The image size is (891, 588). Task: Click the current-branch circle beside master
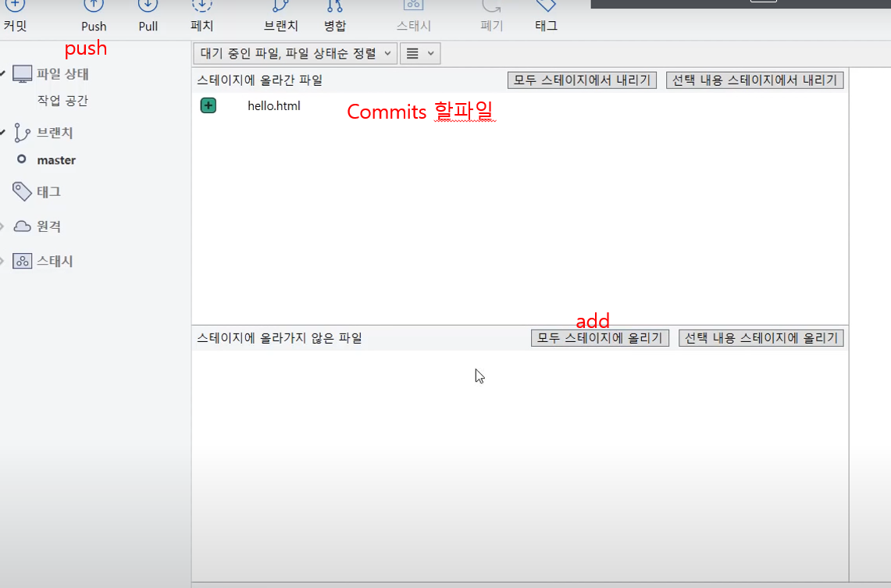coord(22,159)
